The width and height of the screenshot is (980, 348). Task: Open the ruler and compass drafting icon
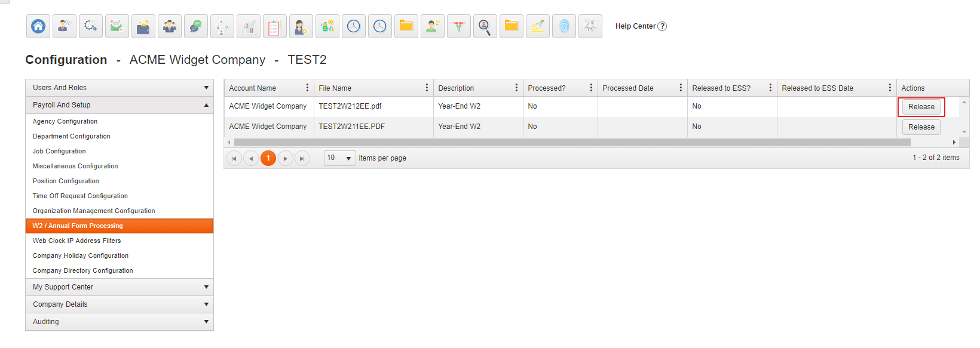538,26
